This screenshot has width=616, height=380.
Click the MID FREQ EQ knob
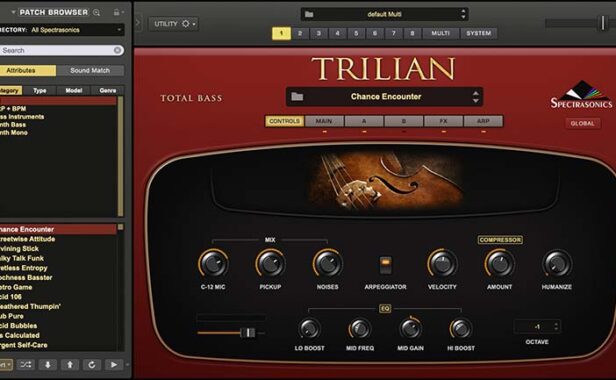359,329
